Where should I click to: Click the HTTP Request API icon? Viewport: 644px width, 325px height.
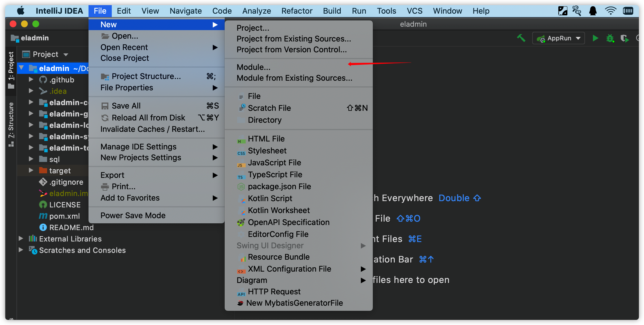[241, 292]
